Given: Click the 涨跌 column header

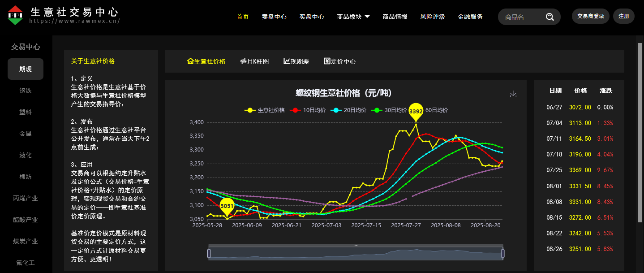Looking at the screenshot, I should (x=606, y=91).
